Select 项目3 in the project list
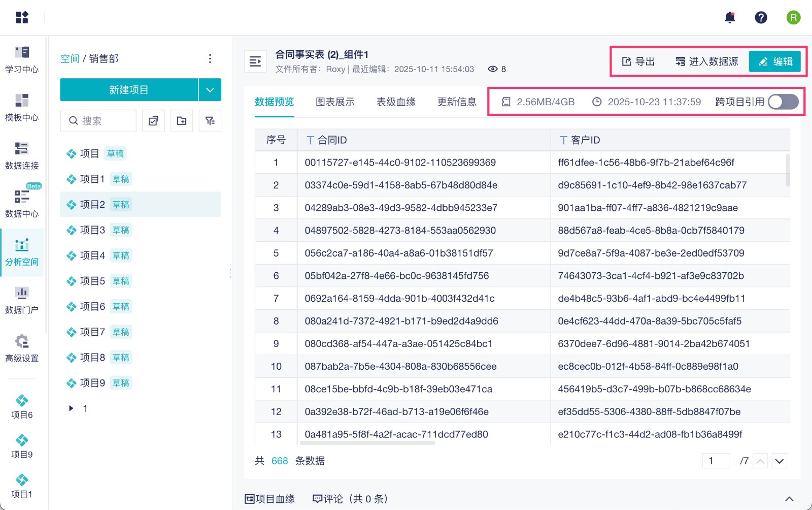812x510 pixels. (x=141, y=230)
